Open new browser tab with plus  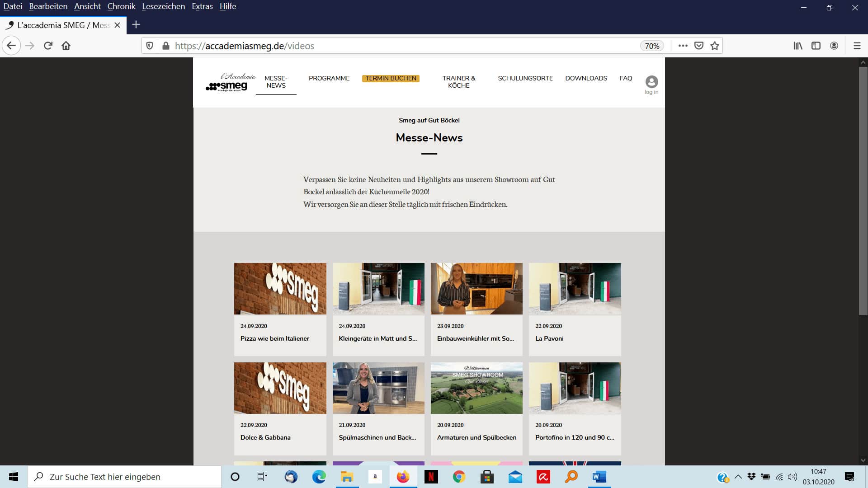136,25
